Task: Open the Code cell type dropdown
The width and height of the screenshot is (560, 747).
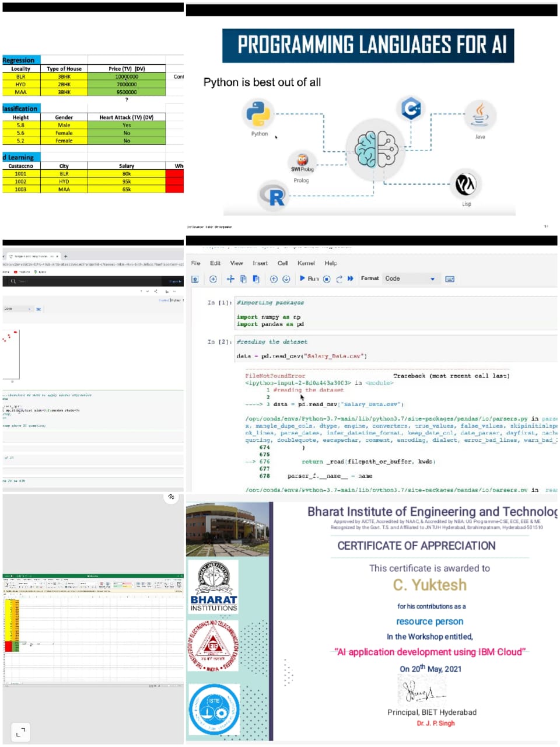Action: point(410,279)
